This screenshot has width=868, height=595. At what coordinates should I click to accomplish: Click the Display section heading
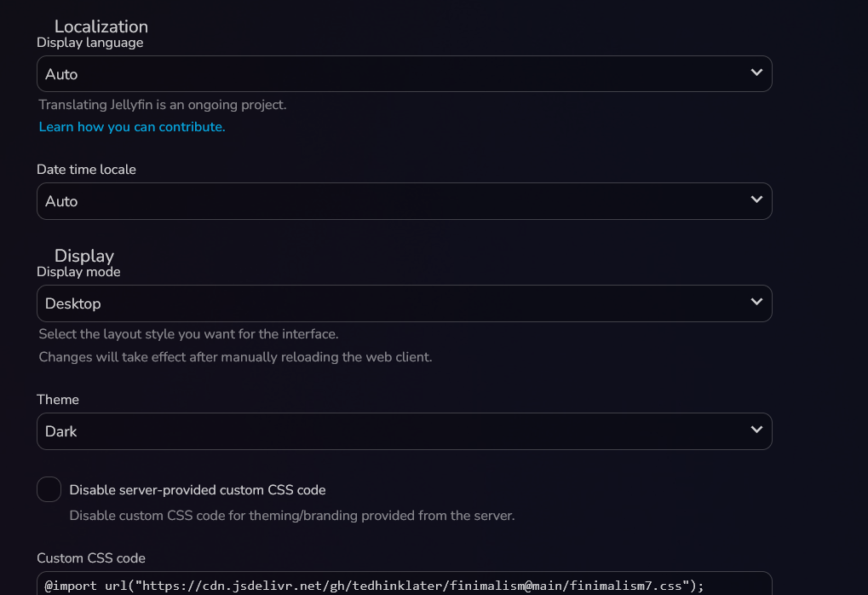83,256
